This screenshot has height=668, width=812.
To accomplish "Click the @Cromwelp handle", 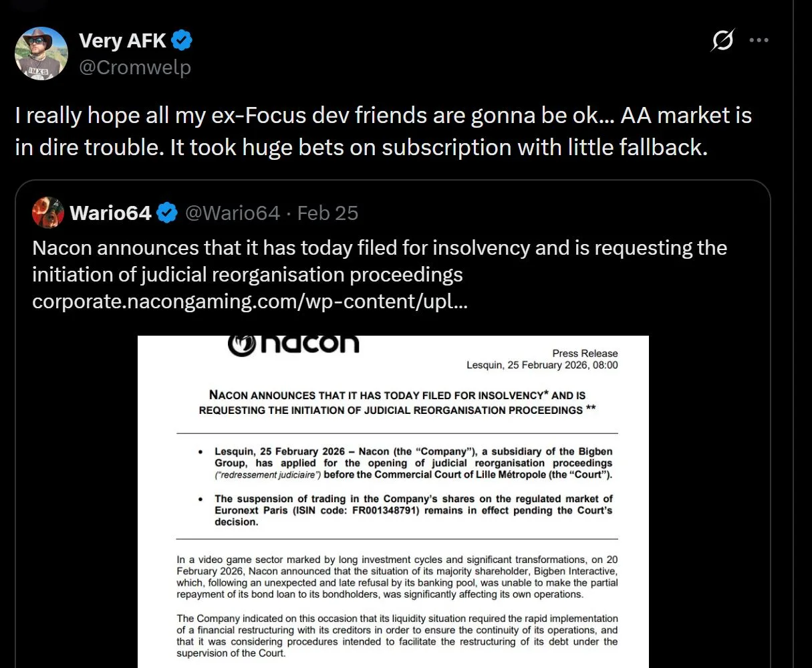I will point(135,68).
